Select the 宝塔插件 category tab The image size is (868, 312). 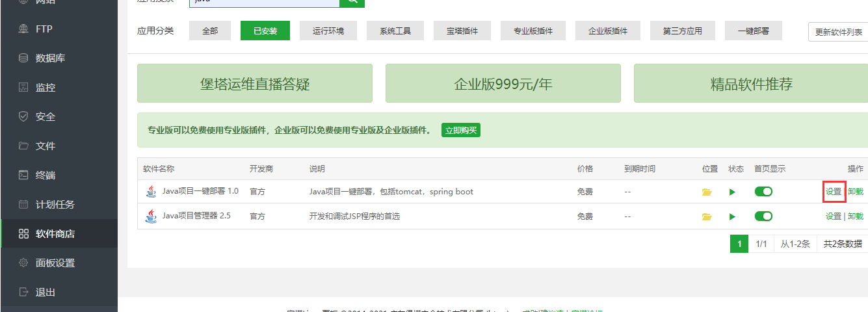pos(462,31)
